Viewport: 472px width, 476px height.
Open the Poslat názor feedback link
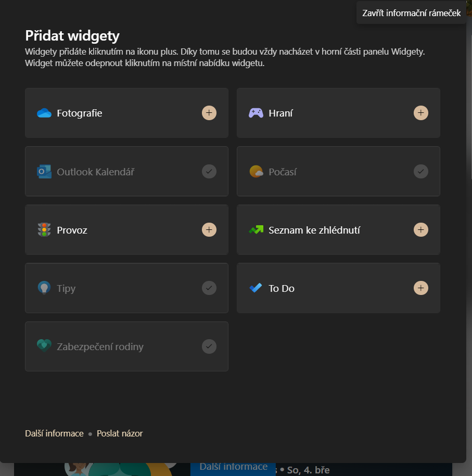120,433
